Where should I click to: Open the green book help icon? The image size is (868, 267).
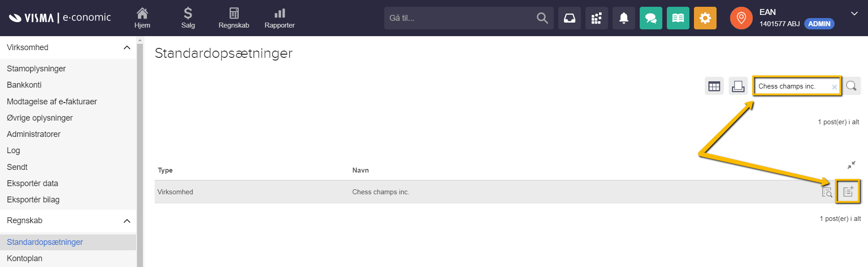tap(678, 18)
